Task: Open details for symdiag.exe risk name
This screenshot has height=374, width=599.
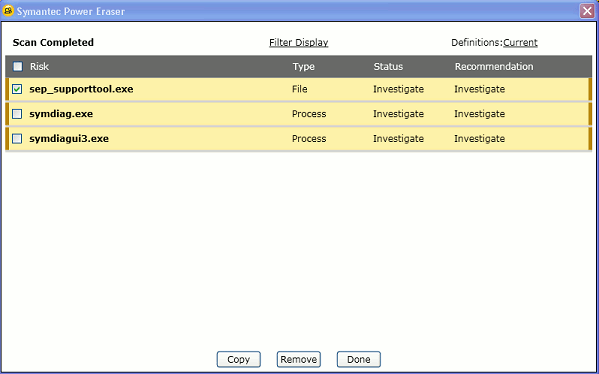Action: click(x=61, y=114)
